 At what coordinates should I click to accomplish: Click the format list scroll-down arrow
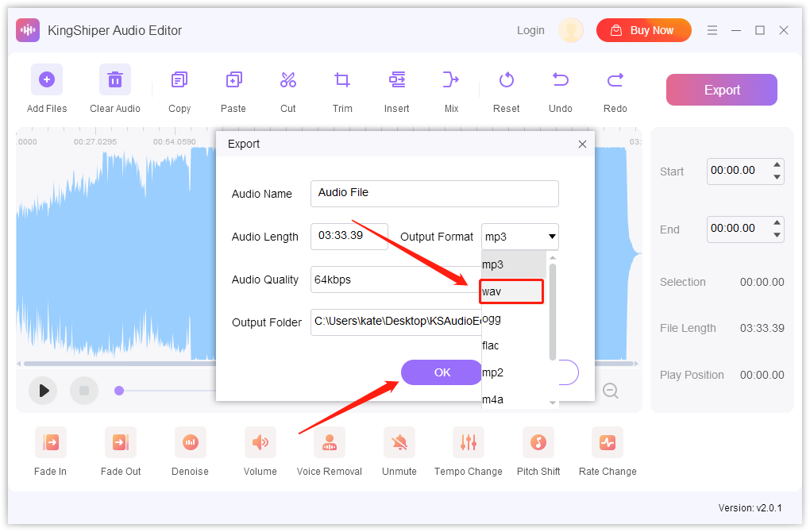552,403
